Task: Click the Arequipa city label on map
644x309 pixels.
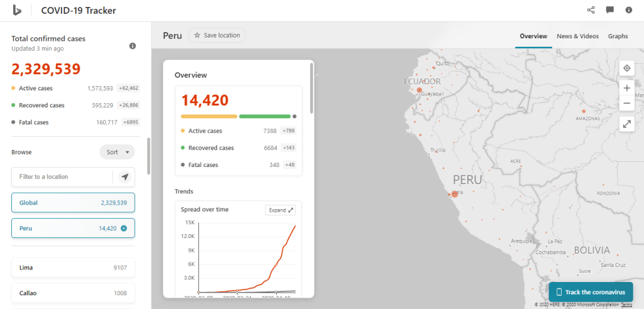Action: (521, 241)
